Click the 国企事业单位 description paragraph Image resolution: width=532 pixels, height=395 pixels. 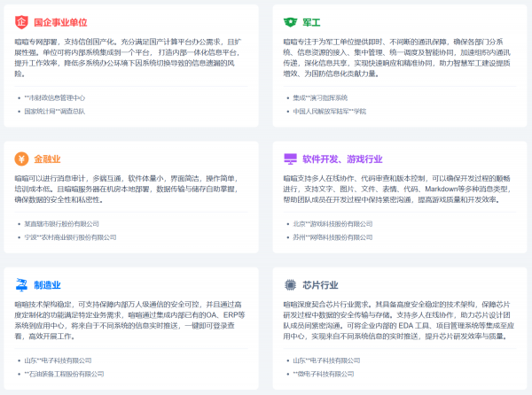click(129, 58)
